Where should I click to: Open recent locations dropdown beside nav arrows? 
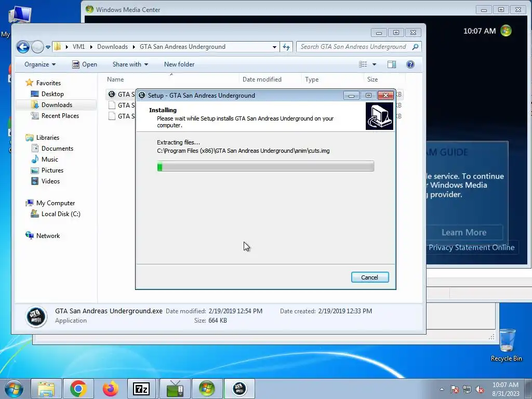tap(48, 47)
